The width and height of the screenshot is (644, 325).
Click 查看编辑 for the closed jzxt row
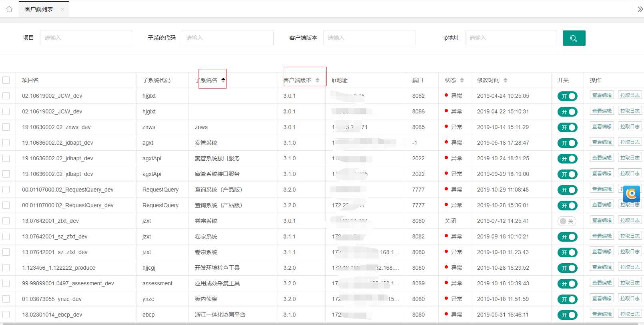pyautogui.click(x=602, y=220)
